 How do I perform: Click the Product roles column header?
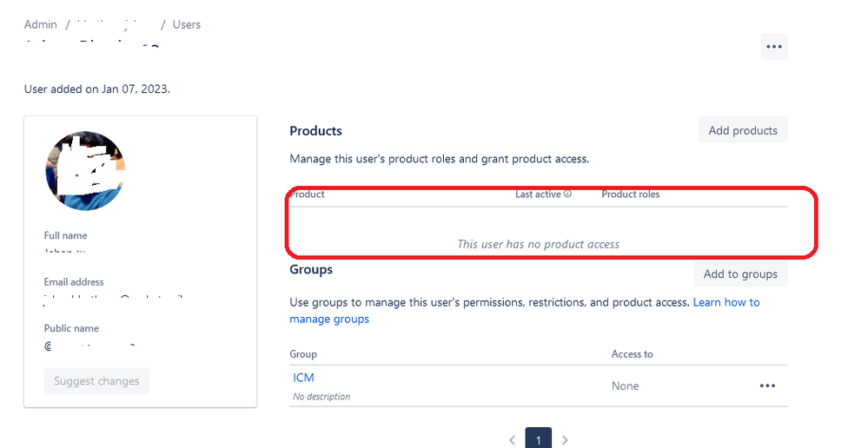[631, 194]
